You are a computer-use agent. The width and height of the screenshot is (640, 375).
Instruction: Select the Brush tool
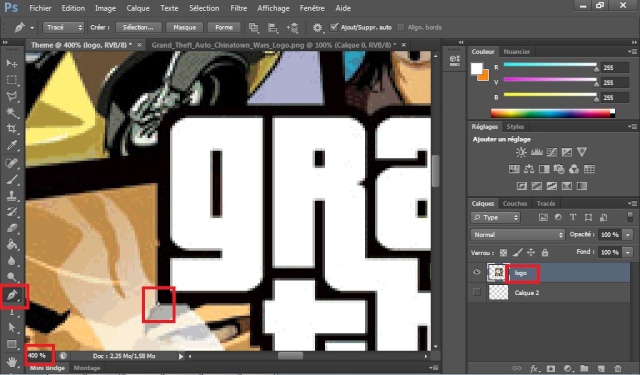12,179
